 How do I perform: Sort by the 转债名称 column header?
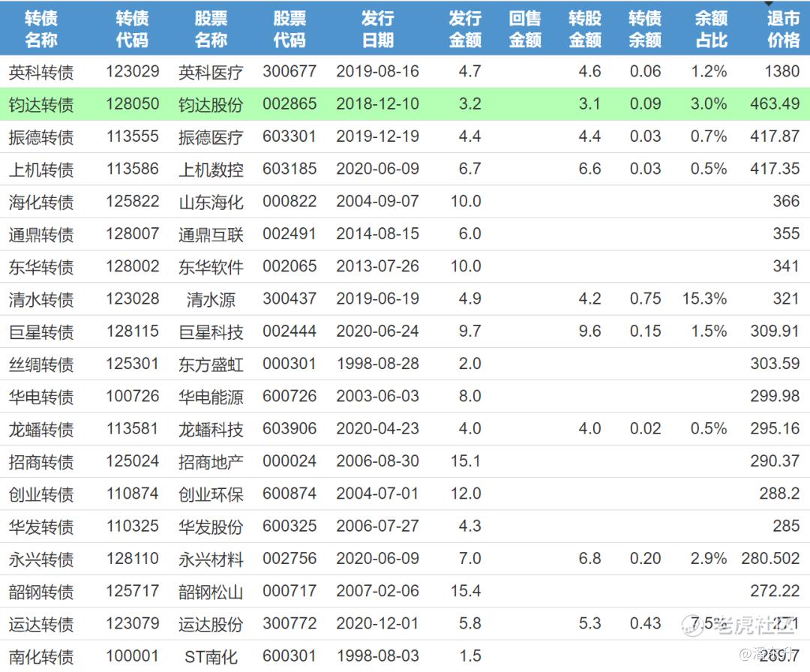[41, 29]
